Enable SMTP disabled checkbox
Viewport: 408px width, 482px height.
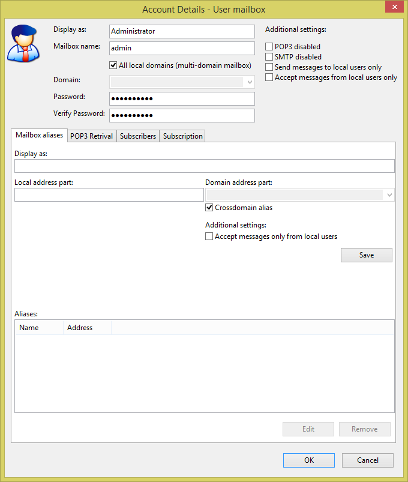[269, 57]
